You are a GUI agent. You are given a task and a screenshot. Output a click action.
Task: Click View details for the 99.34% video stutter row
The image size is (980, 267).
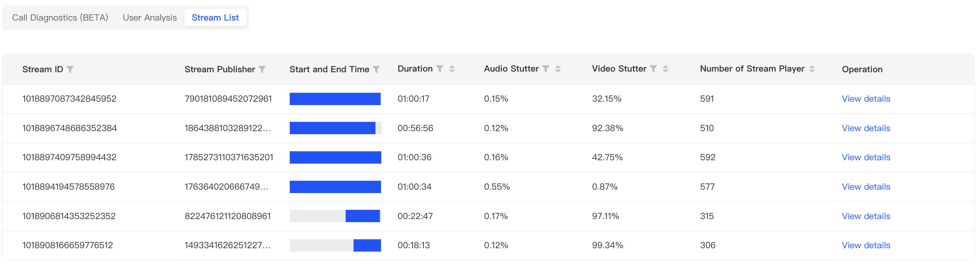pyautogui.click(x=866, y=245)
